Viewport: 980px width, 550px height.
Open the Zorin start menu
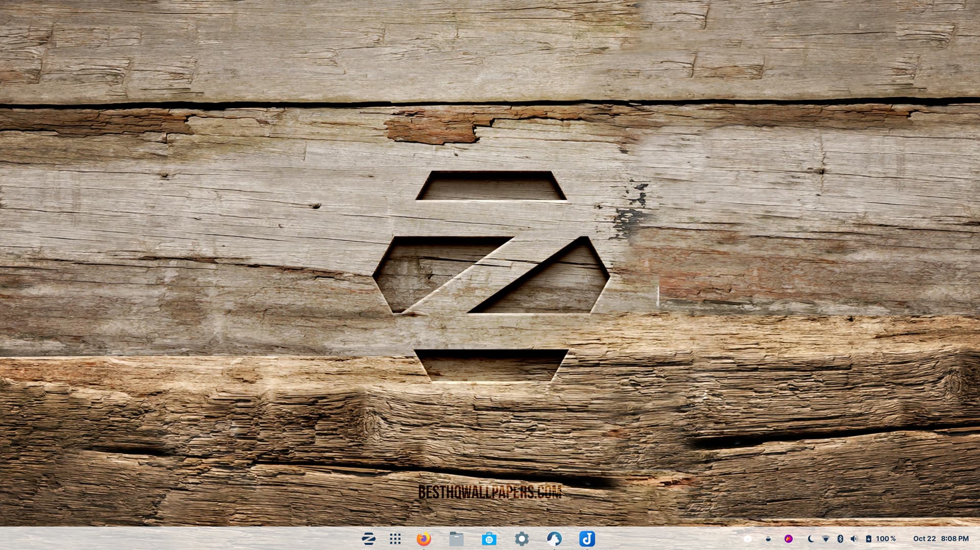coord(369,539)
